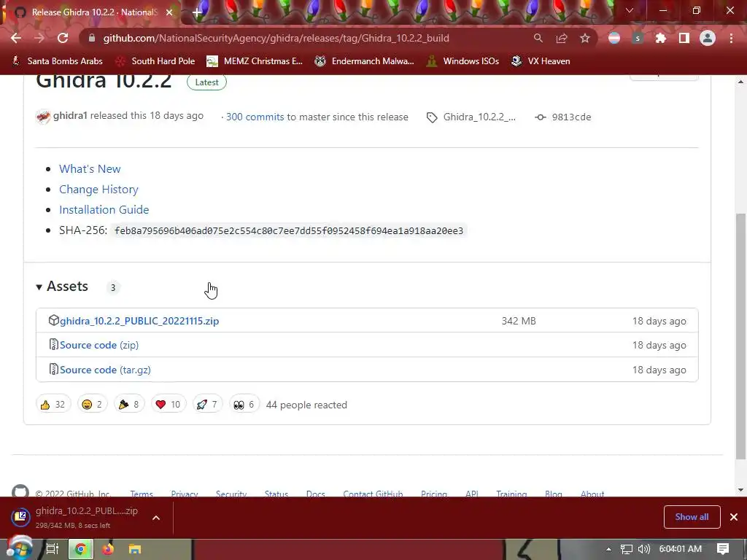The height and width of the screenshot is (560, 747).
Task: Open the Change History link
Action: pos(98,190)
